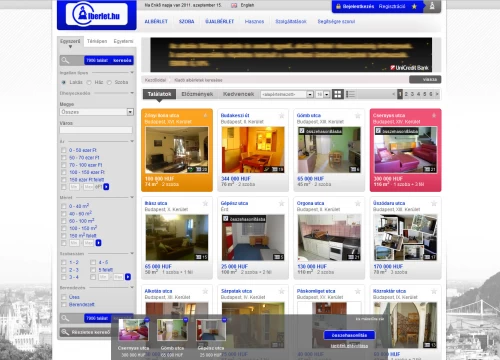500x360 pixels.
Task: Check the 50 - 70 ezer Ft price box
Action: coord(63,158)
